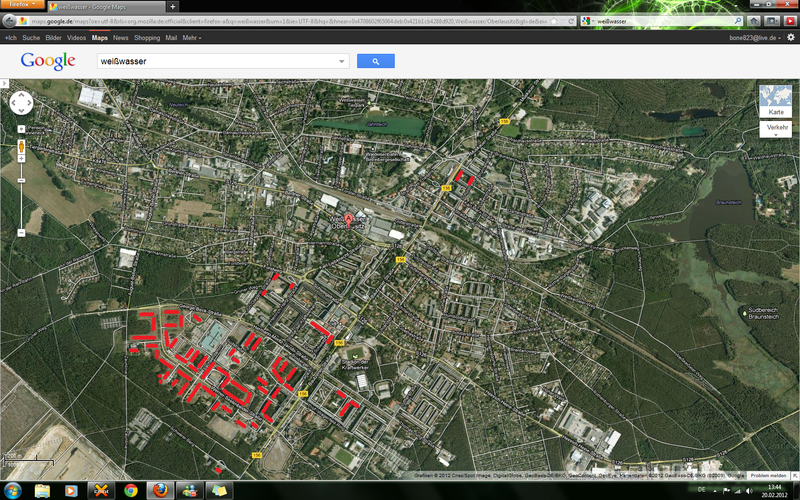Open Bilder in the Google bar

click(x=53, y=38)
